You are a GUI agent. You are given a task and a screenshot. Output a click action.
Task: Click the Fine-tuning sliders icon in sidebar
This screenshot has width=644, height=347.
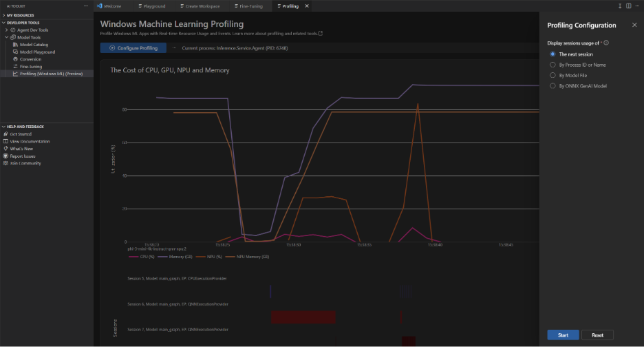pyautogui.click(x=15, y=67)
